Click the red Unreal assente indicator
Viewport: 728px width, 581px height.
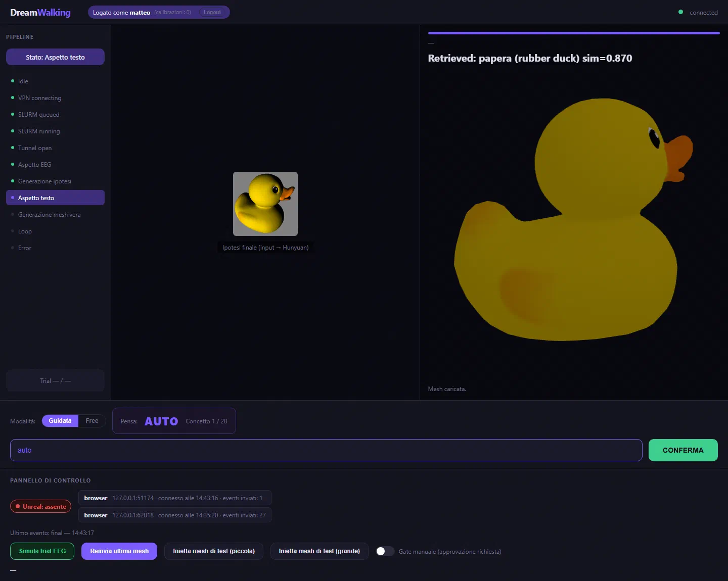(x=40, y=506)
